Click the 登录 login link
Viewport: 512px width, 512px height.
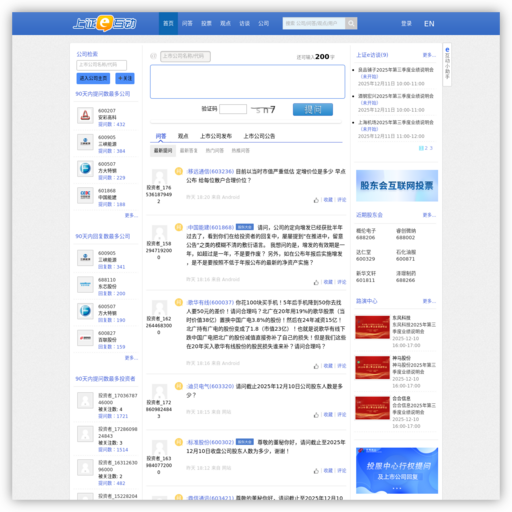pos(406,23)
